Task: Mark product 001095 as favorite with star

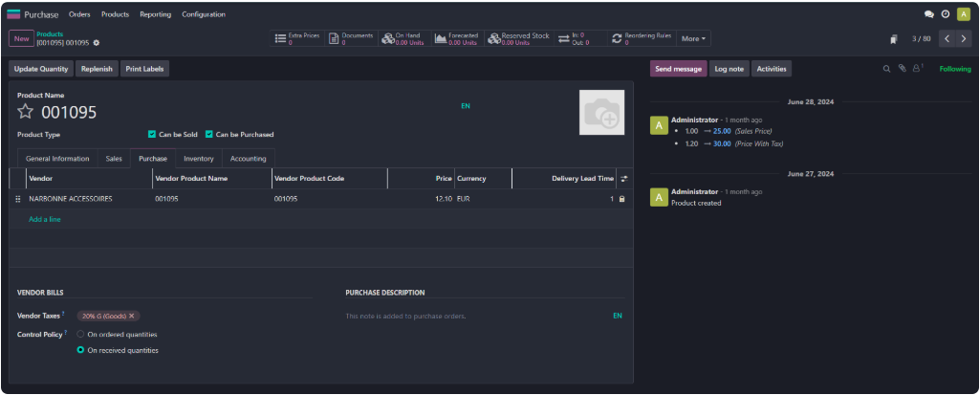Action: point(25,113)
